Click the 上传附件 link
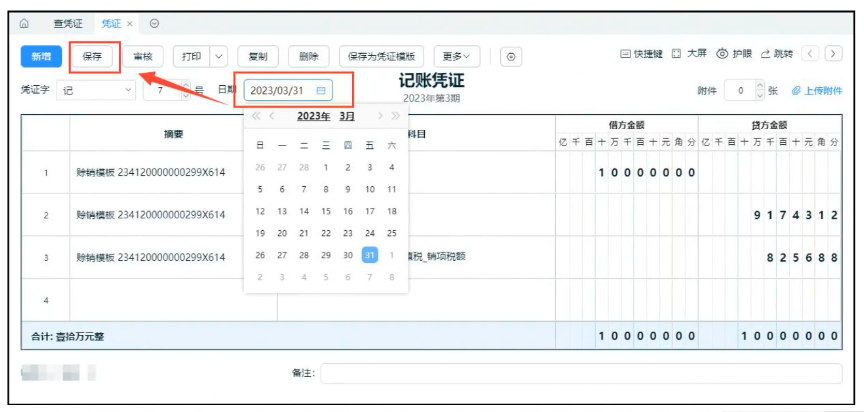The height and width of the screenshot is (412, 864). tap(817, 91)
